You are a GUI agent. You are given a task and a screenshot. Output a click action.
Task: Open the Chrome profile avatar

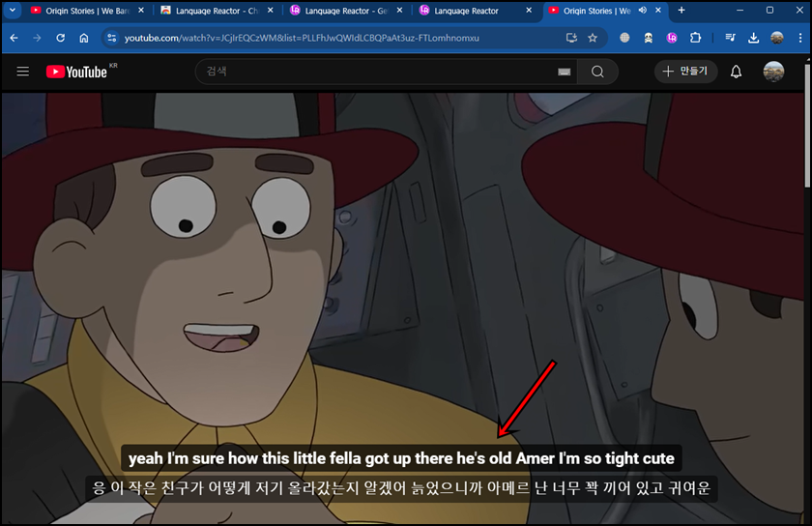pos(777,38)
